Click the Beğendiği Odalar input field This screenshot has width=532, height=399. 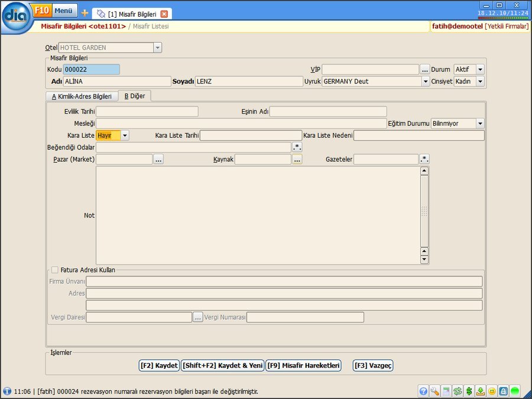click(194, 147)
